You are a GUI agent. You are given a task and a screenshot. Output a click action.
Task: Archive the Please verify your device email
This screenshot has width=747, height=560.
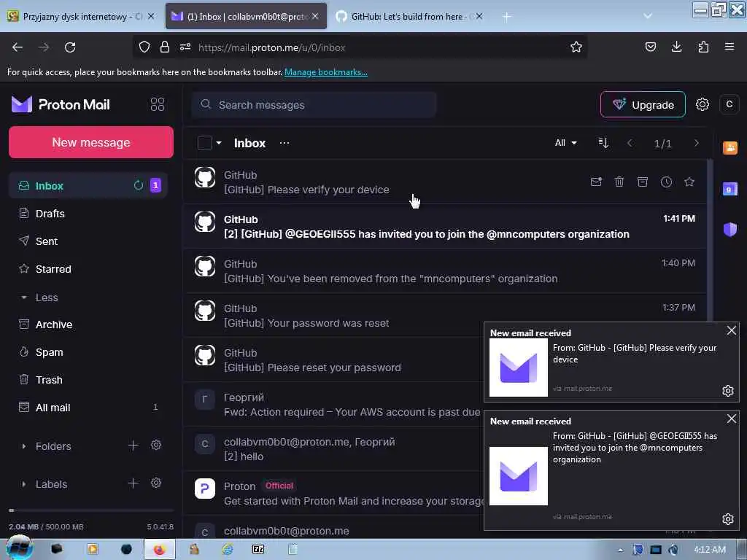point(643,182)
